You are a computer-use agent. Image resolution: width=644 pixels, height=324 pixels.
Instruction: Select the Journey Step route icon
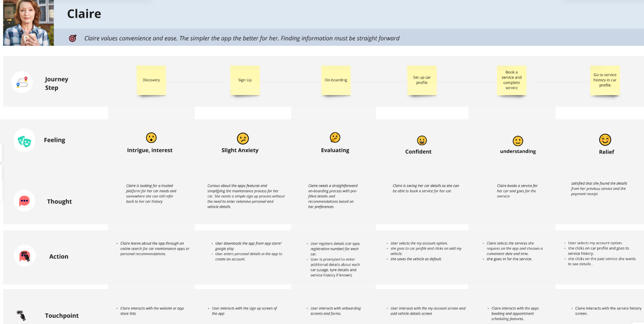point(22,82)
